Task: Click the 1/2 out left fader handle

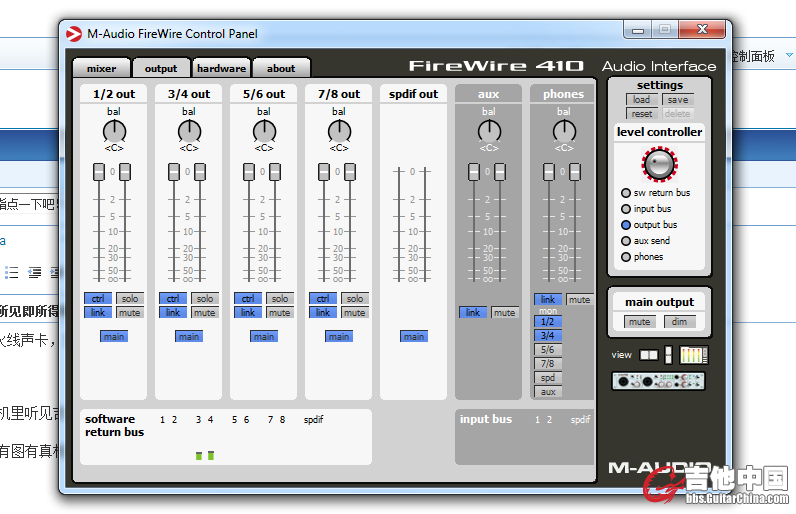Action: click(99, 173)
